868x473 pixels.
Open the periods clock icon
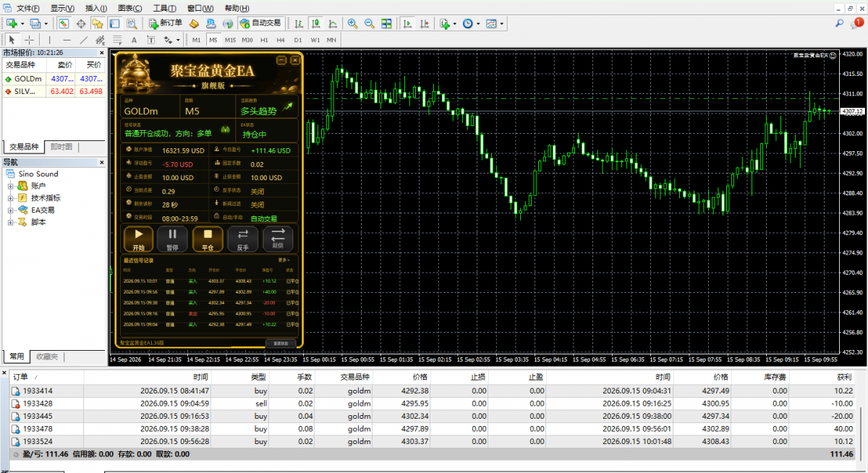(x=468, y=23)
